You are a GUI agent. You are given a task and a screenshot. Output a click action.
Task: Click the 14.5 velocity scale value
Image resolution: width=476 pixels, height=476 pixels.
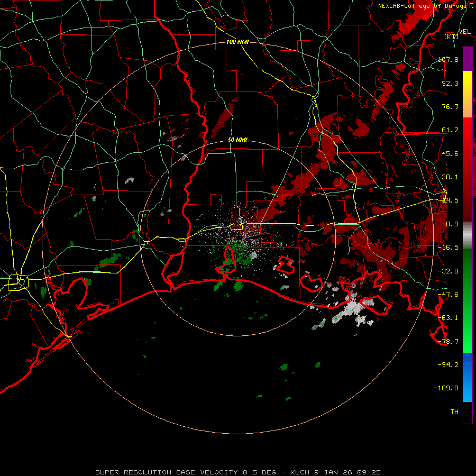(450, 200)
